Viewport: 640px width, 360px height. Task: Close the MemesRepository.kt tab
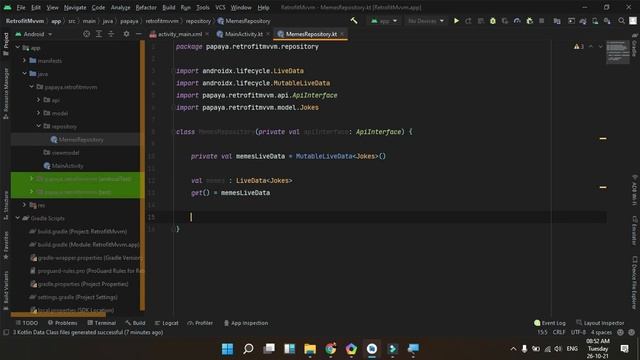pos(342,34)
